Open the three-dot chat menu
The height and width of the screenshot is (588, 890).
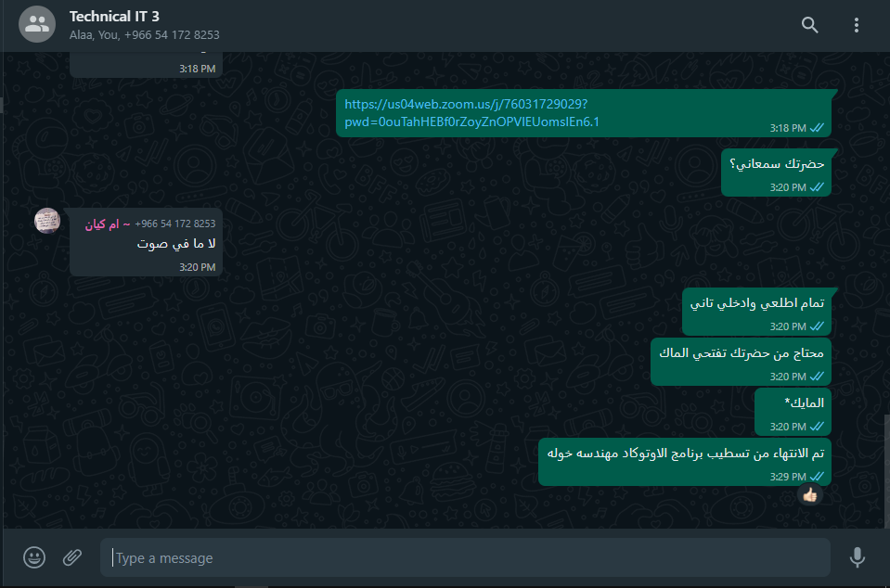(856, 25)
